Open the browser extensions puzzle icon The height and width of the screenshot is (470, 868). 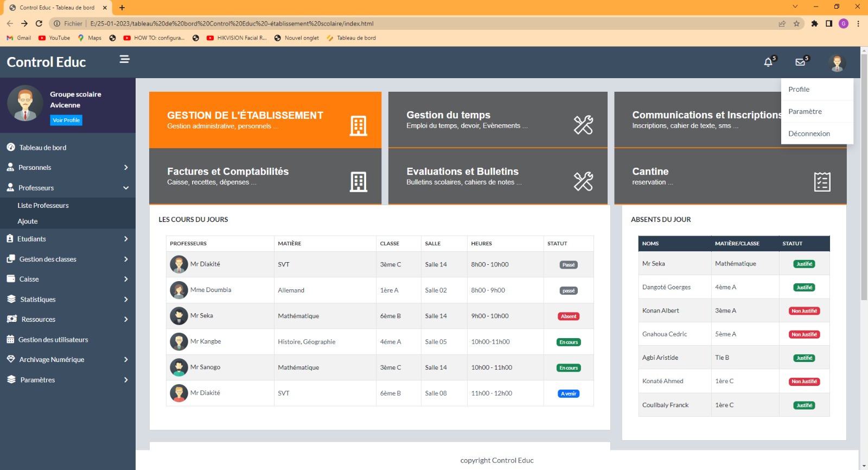[814, 23]
